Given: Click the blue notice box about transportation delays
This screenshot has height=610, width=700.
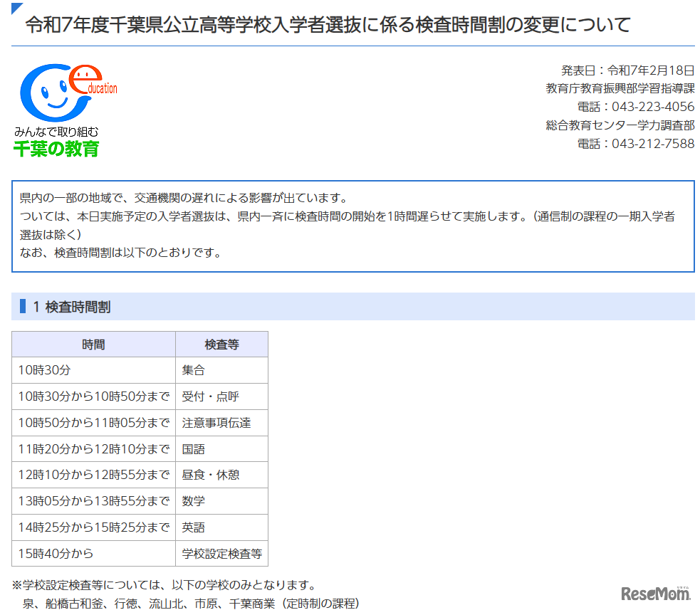Looking at the screenshot, I should pos(349,224).
